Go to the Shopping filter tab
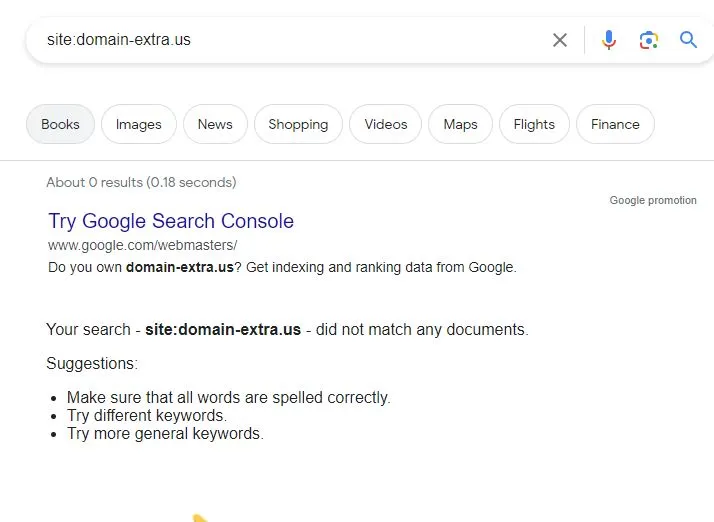Viewport: 714px width, 522px height. (298, 124)
